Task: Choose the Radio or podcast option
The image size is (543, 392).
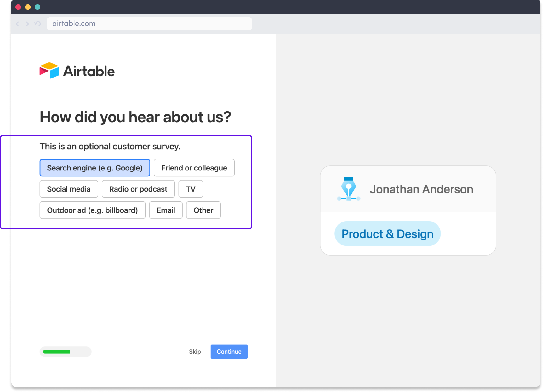Action: (138, 189)
